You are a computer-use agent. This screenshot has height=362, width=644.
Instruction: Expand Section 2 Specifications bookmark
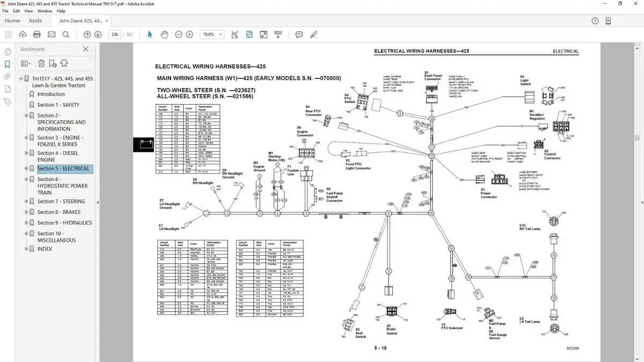pos(26,116)
